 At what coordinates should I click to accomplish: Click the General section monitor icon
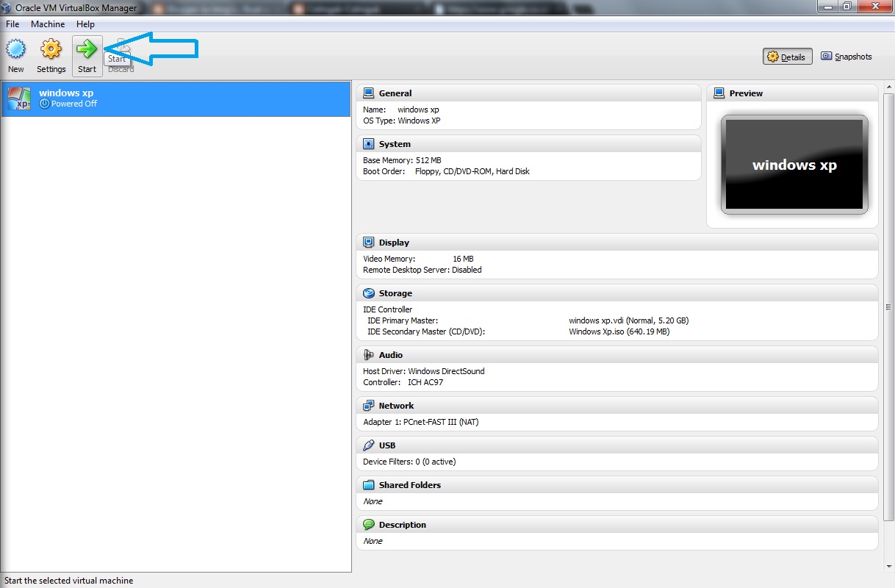(369, 93)
